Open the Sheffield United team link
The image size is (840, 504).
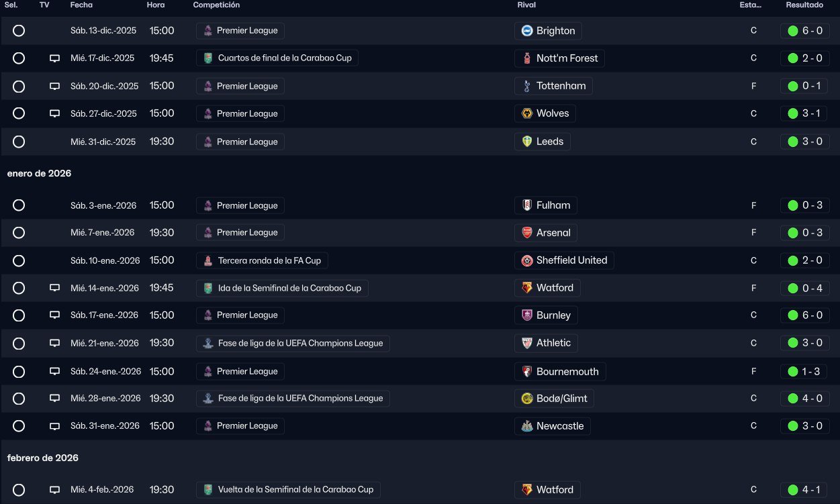pyautogui.click(x=571, y=260)
